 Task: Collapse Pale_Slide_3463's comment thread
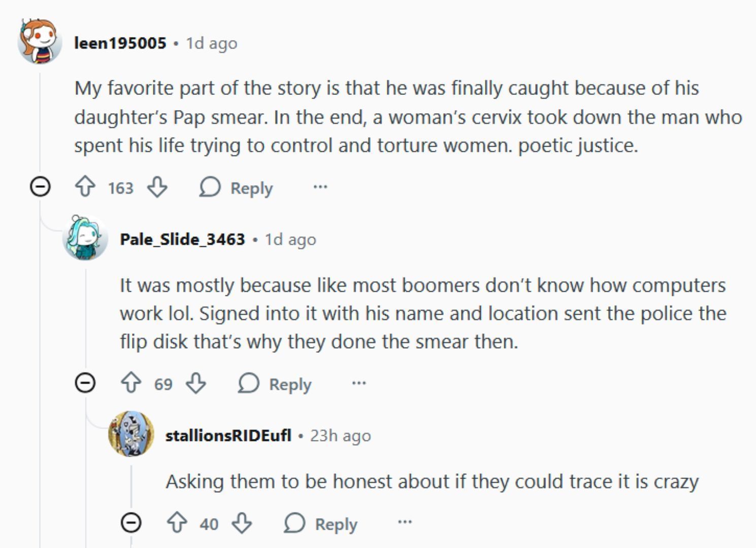tap(85, 383)
